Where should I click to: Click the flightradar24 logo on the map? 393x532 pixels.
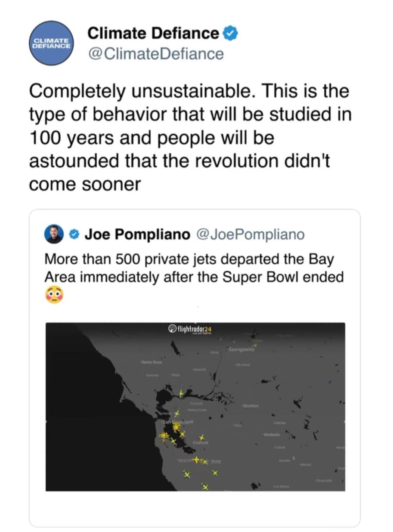(189, 329)
